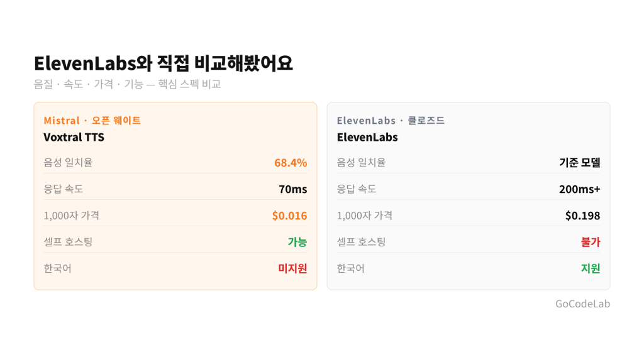This screenshot has height=362, width=644.
Task: Select the Mistral open-weight label
Action: click(92, 121)
